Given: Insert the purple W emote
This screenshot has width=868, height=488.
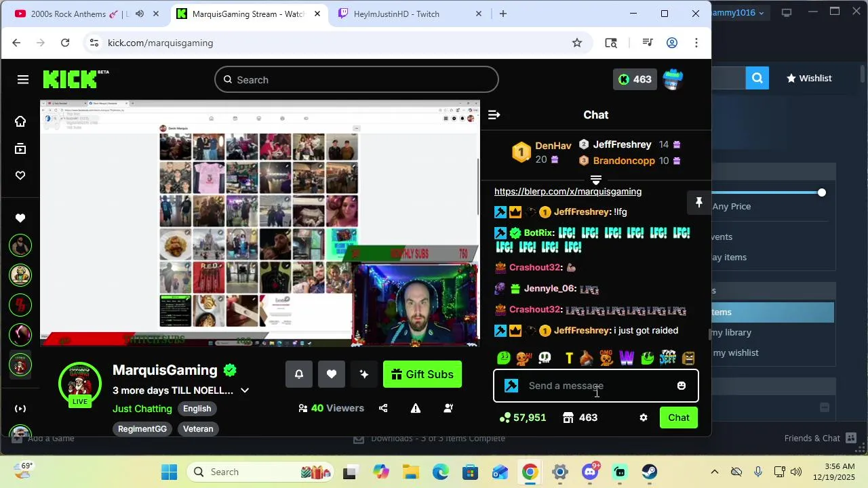Looking at the screenshot, I should click(x=627, y=358).
